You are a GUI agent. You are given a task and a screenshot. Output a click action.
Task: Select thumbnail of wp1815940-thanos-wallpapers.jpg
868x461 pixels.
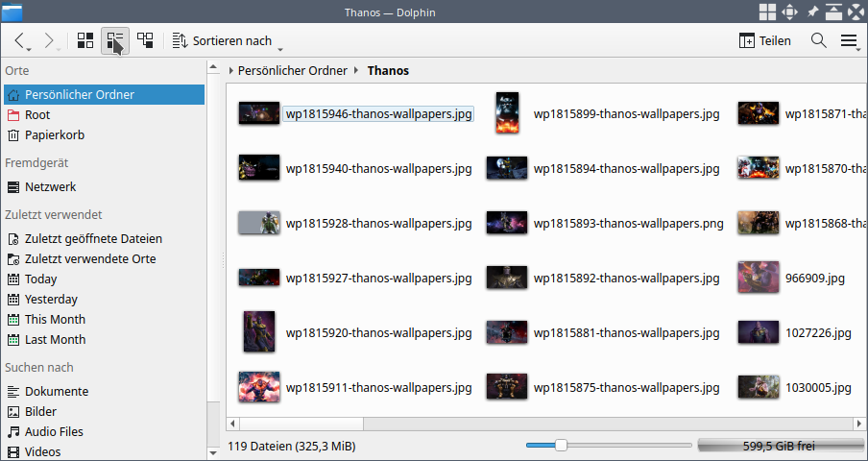pyautogui.click(x=259, y=168)
